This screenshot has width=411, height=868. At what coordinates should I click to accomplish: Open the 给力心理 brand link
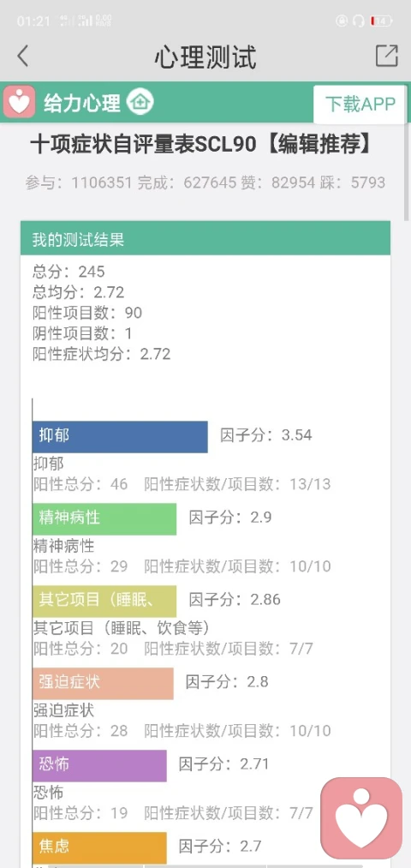pos(82,103)
